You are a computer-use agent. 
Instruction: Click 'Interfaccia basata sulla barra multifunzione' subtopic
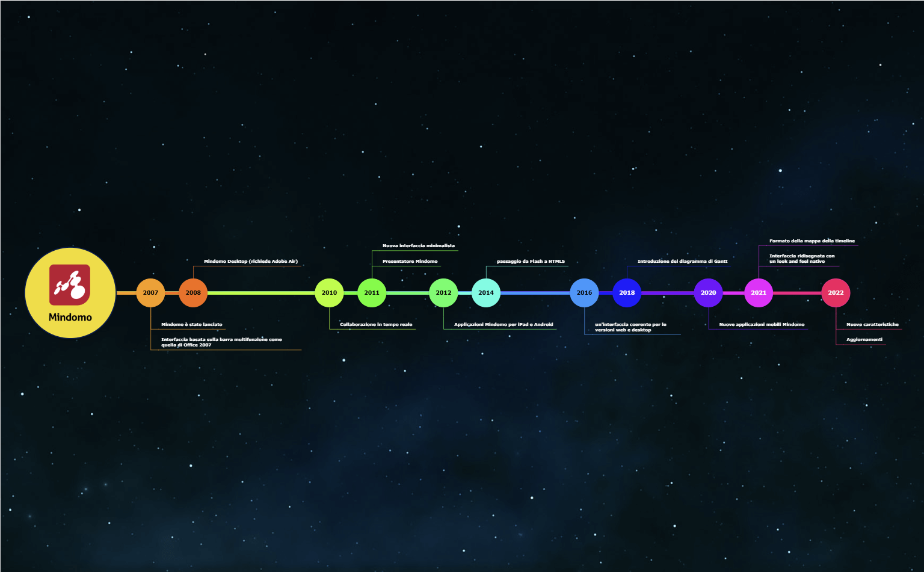point(221,342)
